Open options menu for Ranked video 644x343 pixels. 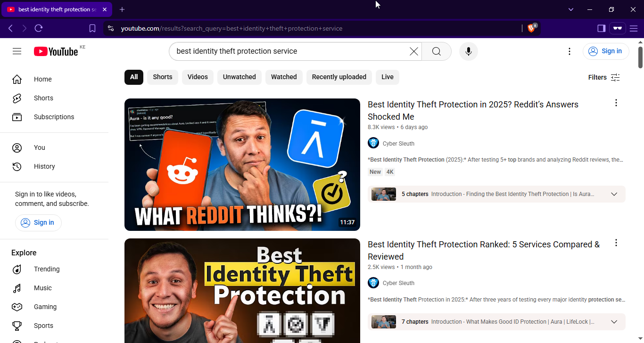(x=616, y=243)
